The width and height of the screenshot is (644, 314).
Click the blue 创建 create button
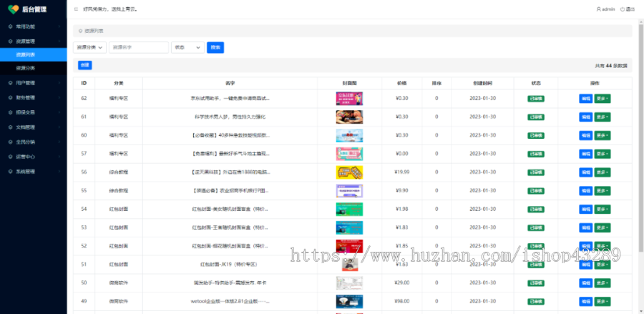(85, 65)
